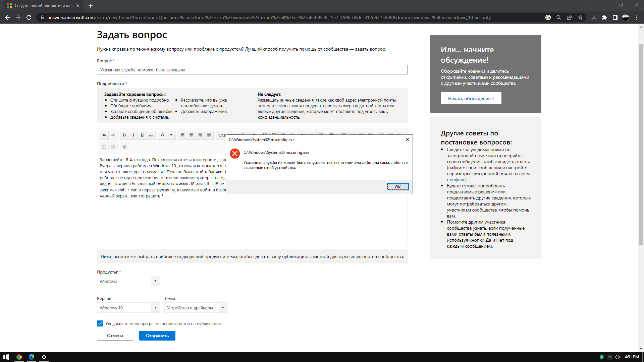Viewport: 644px width, 362px height.
Task: Open the tab search chevron in title bar
Action: [590, 5]
